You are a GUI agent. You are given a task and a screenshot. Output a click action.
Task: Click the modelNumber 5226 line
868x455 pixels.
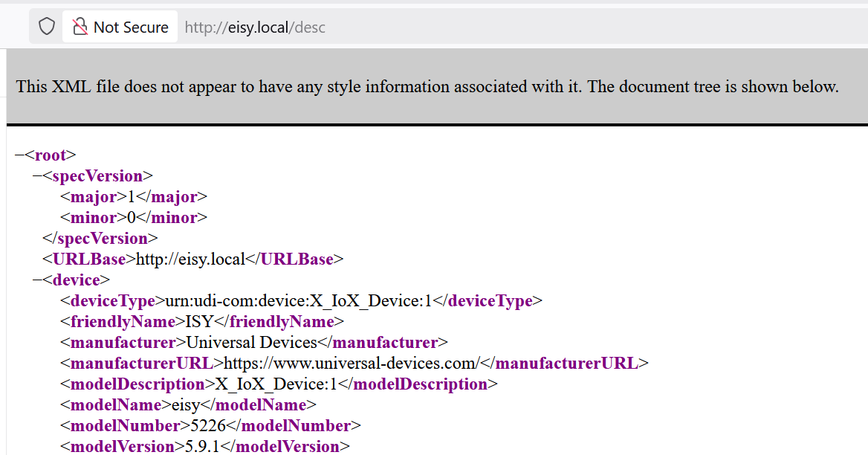pos(210,426)
